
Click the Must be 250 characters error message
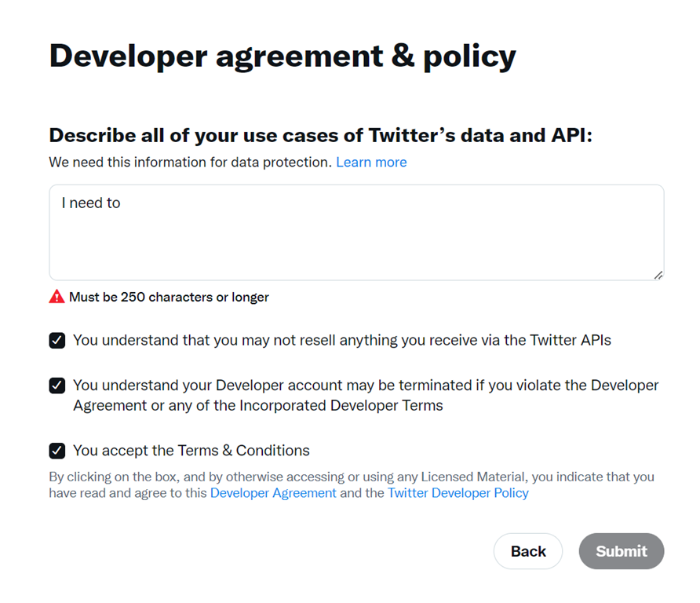click(169, 298)
